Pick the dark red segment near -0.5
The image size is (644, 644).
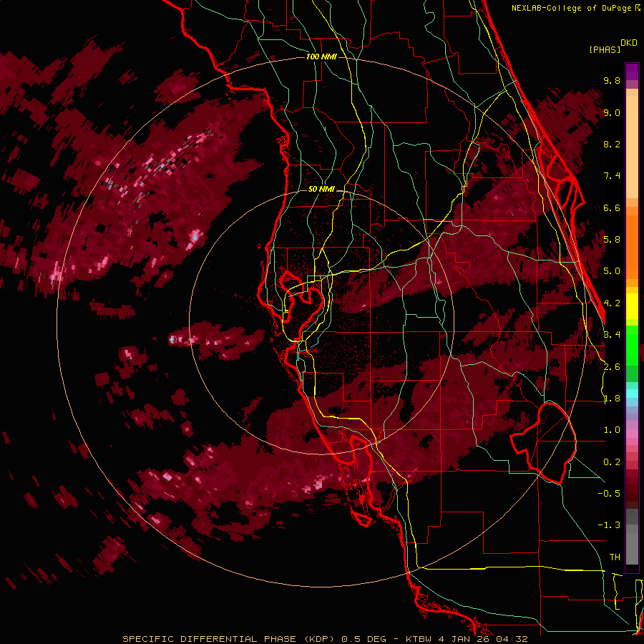point(632,493)
